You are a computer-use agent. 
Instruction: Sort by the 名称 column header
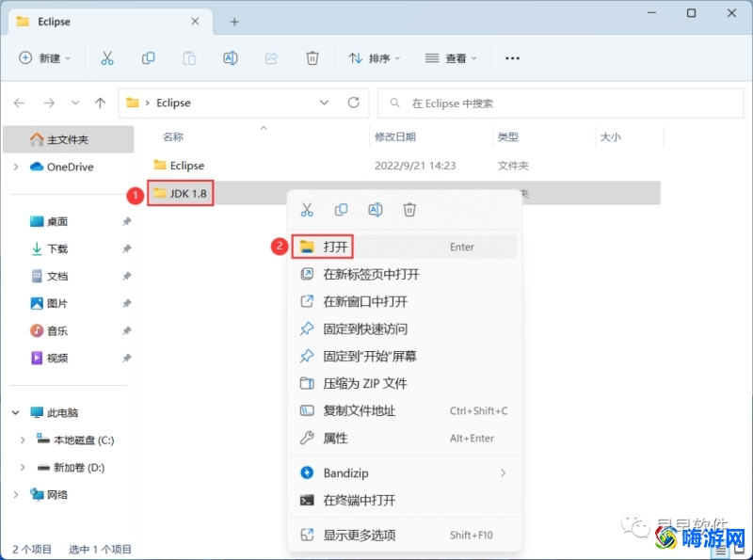coord(173,136)
